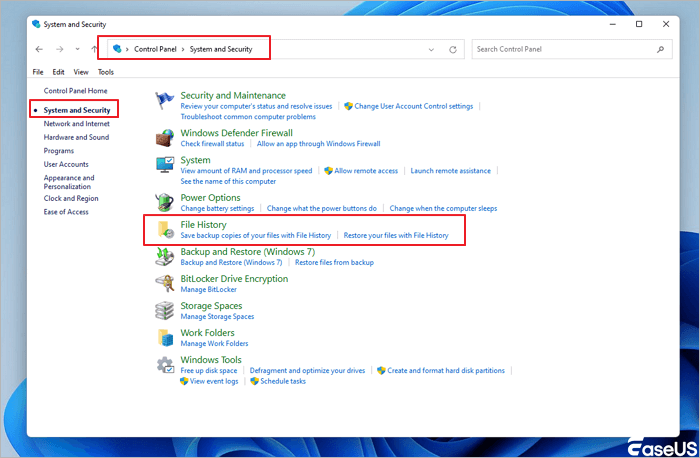Click the System monitor icon

tap(166, 165)
